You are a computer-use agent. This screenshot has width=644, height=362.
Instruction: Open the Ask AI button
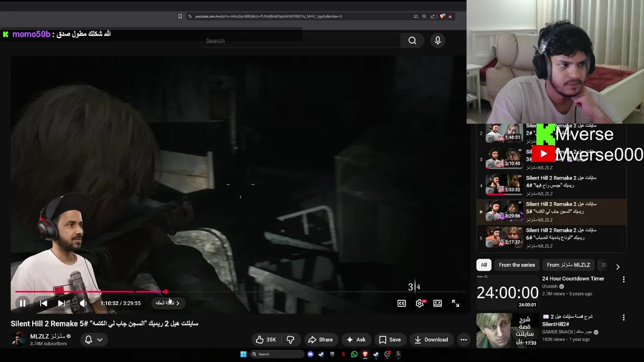click(356, 339)
